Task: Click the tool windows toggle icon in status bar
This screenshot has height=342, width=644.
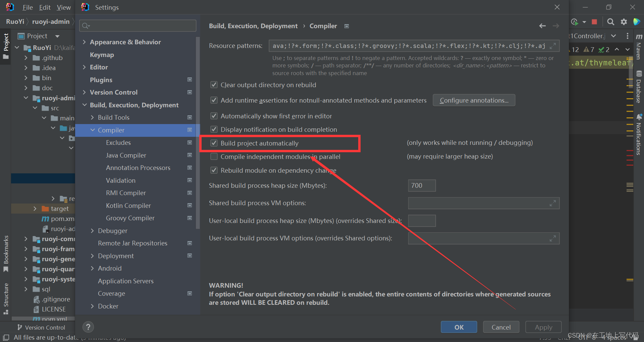Action: (x=6, y=337)
